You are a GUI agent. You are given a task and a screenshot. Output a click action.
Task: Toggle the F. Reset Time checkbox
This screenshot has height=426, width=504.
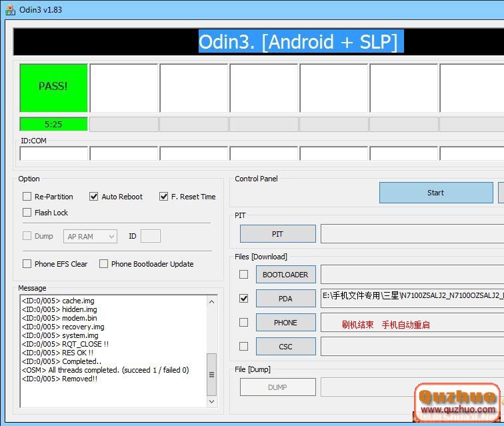tap(164, 197)
